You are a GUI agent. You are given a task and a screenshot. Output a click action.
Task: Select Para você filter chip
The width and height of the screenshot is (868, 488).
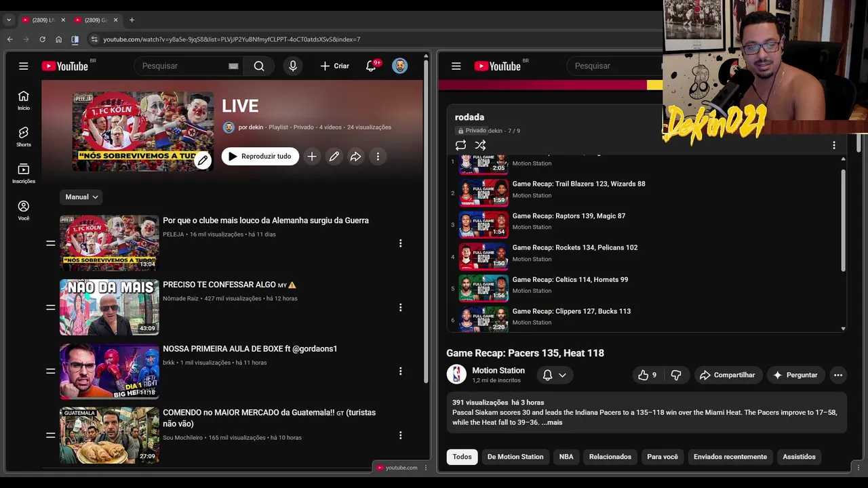pyautogui.click(x=663, y=457)
